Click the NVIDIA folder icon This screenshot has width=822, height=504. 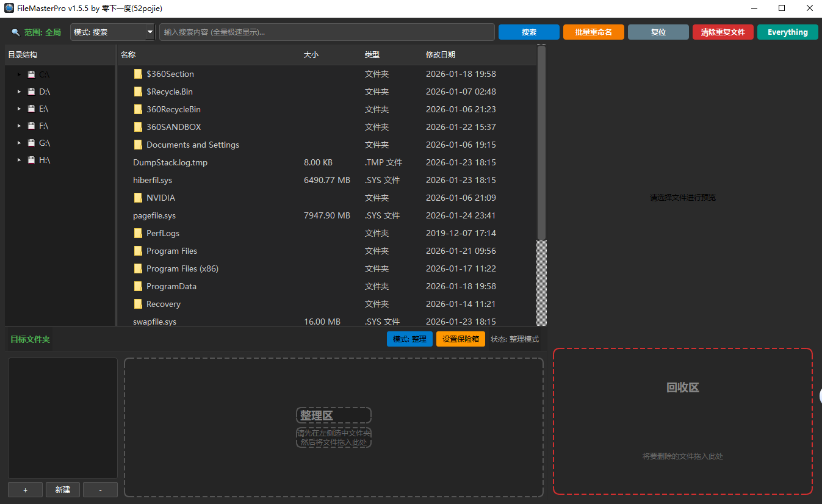[x=138, y=198]
